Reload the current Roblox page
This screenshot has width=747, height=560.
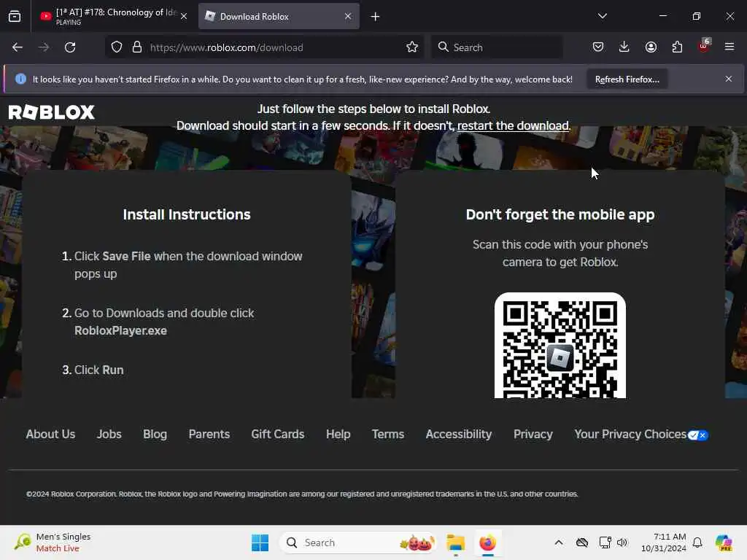pyautogui.click(x=70, y=47)
